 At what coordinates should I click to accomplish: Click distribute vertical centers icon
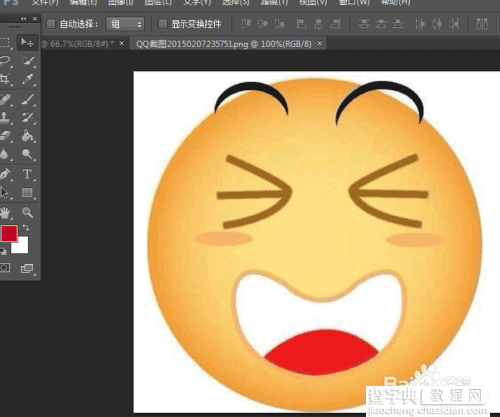381,24
